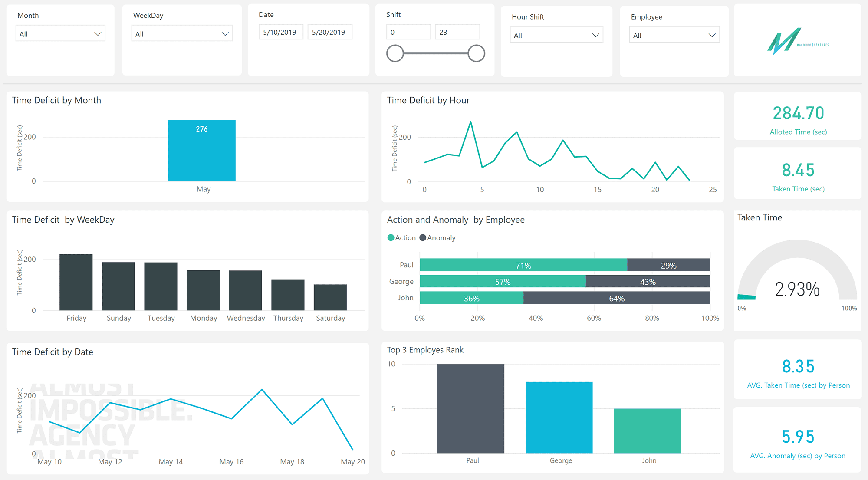Expand the Employee filter dropdown

click(x=674, y=35)
